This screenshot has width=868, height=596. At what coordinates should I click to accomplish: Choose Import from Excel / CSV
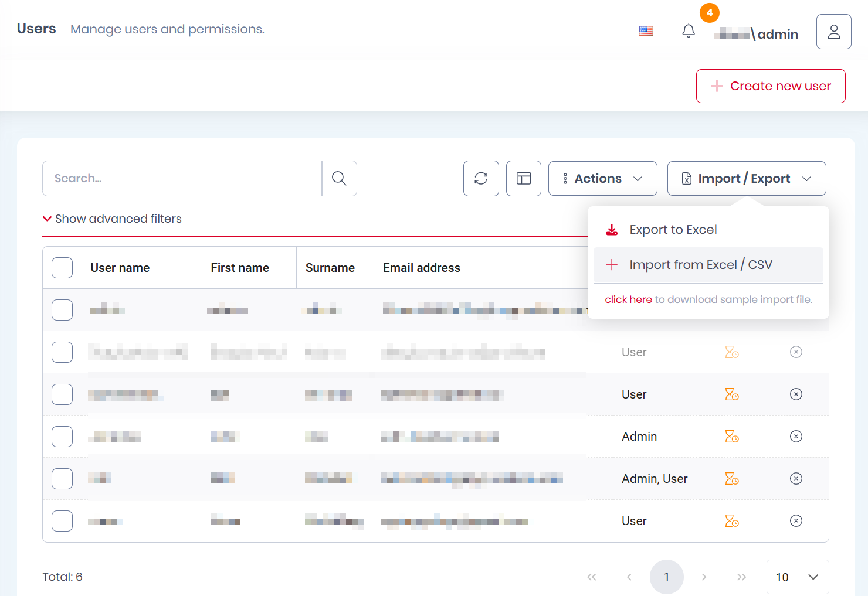tap(700, 265)
